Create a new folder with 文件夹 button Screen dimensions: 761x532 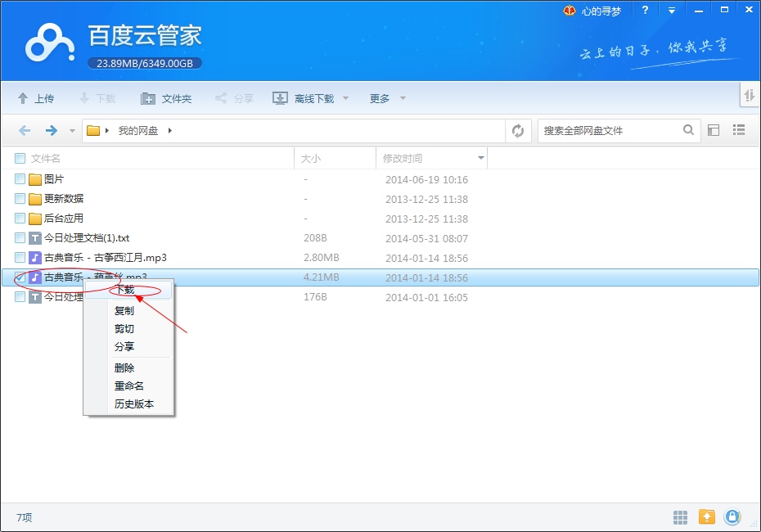point(166,98)
